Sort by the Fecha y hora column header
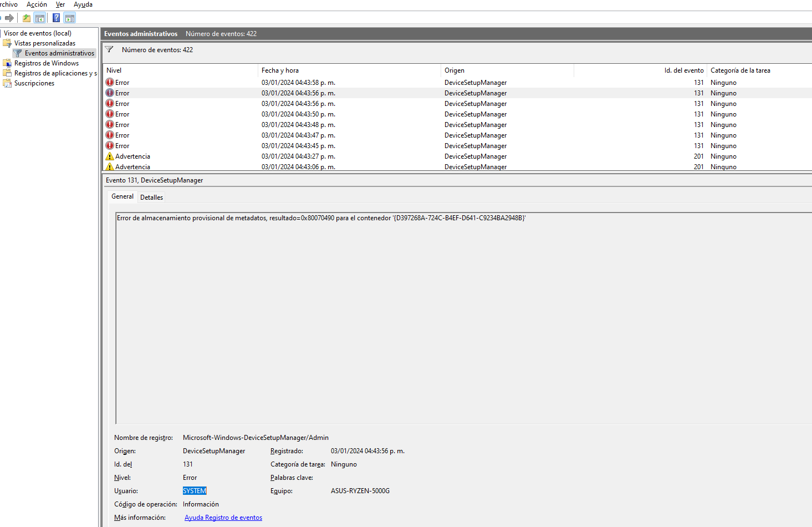Image resolution: width=812 pixels, height=527 pixels. pos(349,70)
